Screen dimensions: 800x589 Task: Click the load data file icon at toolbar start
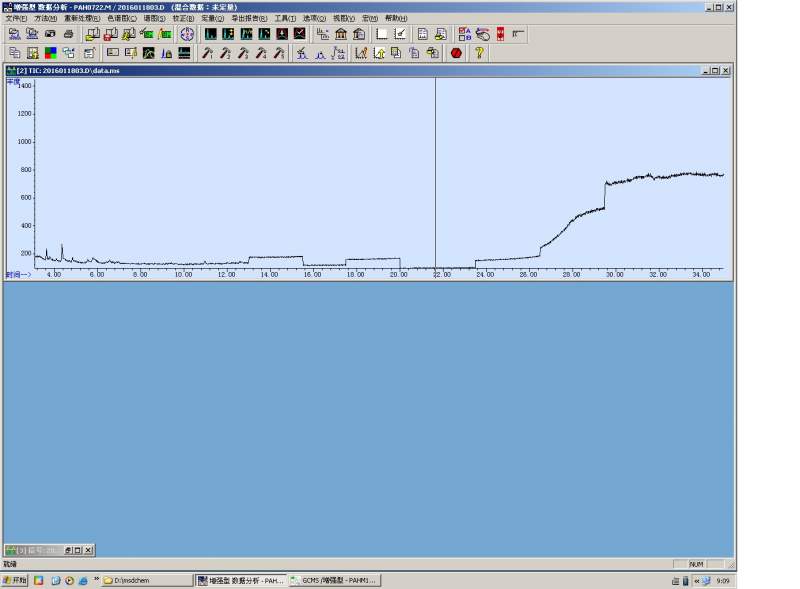[x=14, y=34]
